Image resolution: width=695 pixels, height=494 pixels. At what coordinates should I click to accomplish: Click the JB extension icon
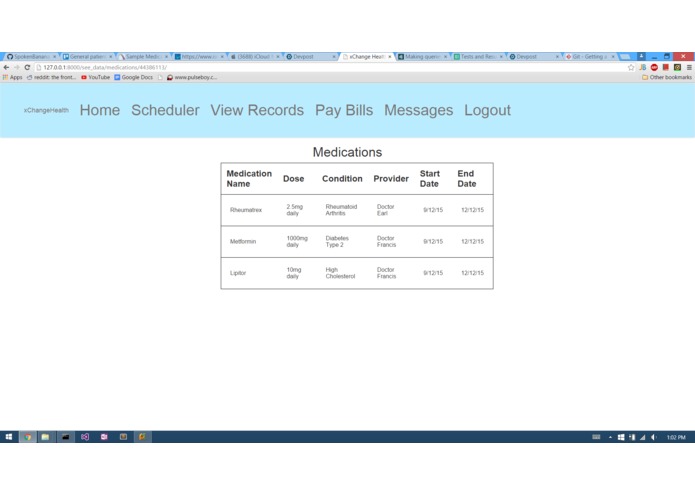pyautogui.click(x=643, y=67)
